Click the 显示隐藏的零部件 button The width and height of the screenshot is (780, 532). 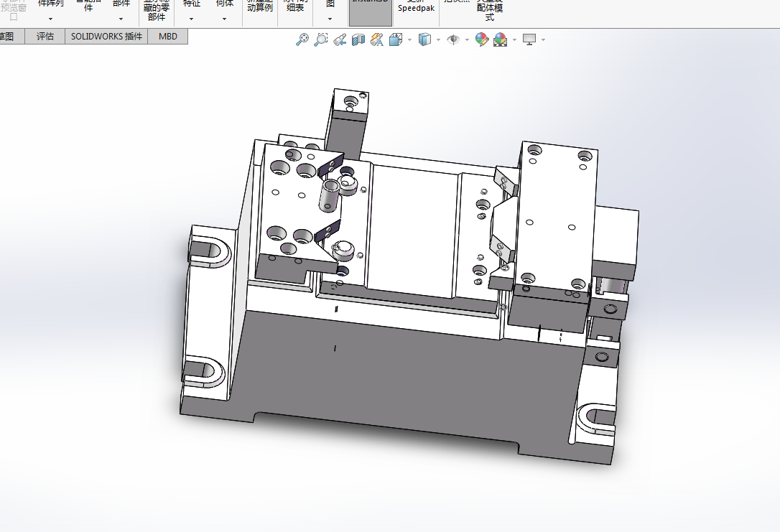[157, 11]
